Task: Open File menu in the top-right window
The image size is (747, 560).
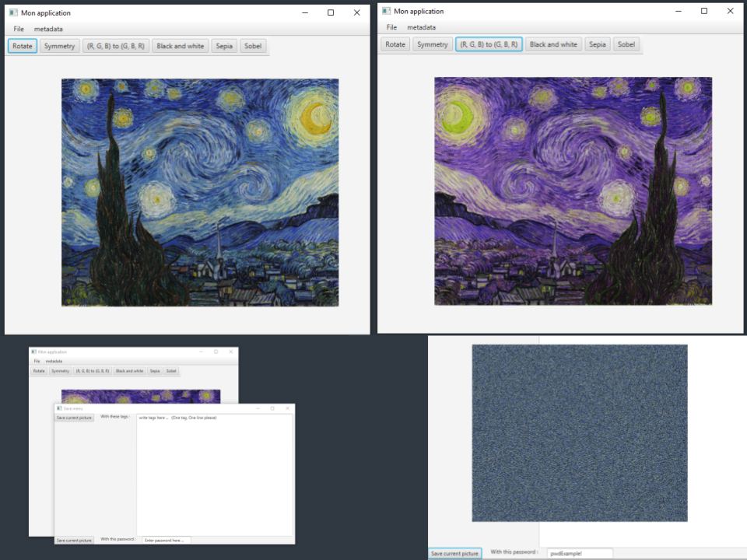Action: [x=391, y=27]
